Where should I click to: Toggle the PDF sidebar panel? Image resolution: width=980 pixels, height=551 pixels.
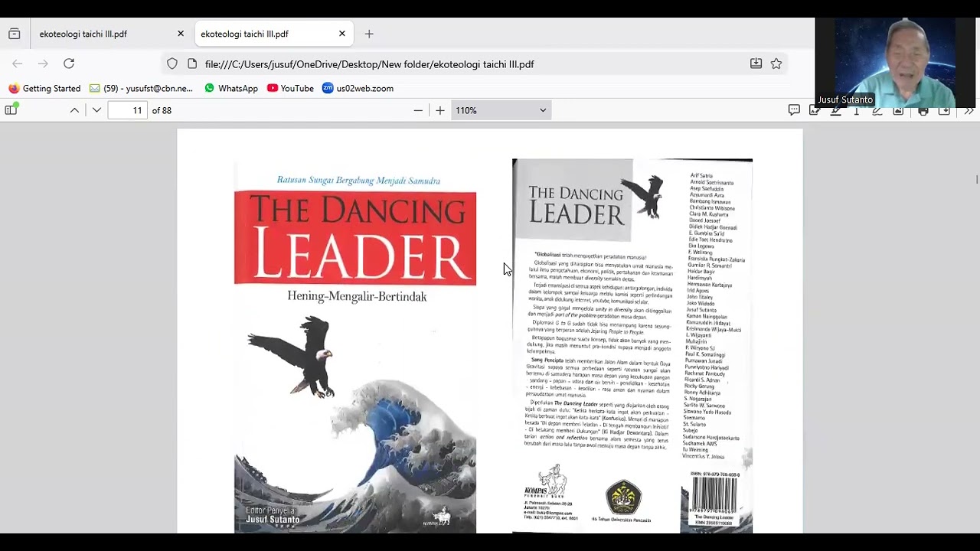(x=11, y=110)
